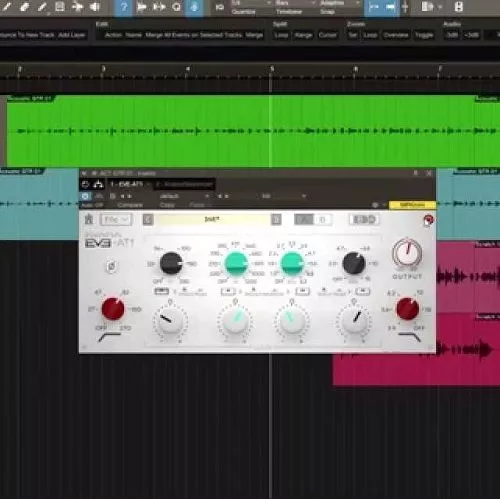This screenshot has height=499, width=500.
Task: Click the sidechain field in plugin header
Action: (184, 184)
